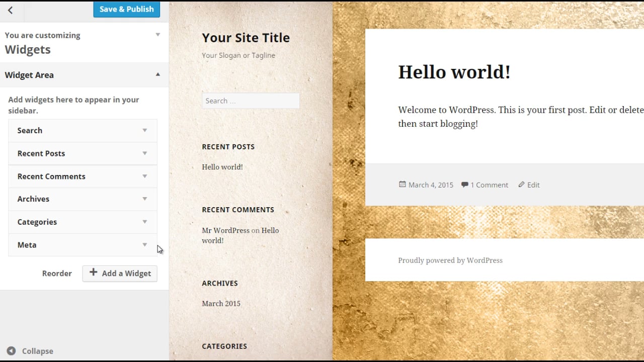The height and width of the screenshot is (362, 644).
Task: Navigate back with the customizer back arrow
Action: click(11, 10)
